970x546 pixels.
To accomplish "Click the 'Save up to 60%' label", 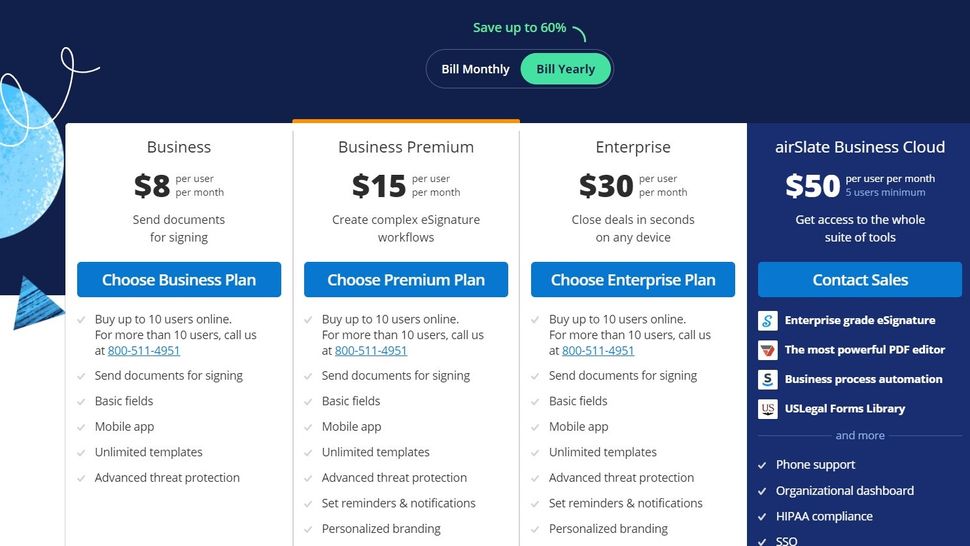I will coord(520,28).
